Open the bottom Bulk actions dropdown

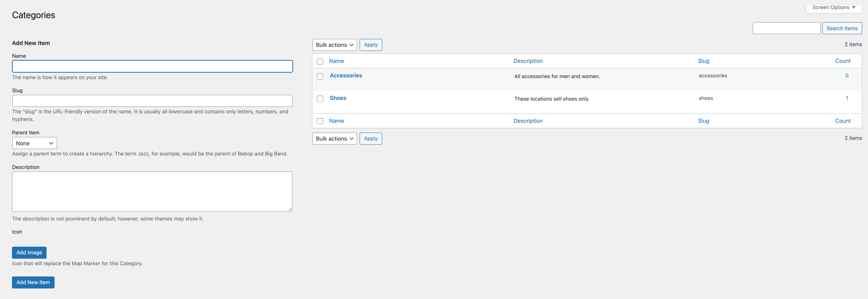(334, 139)
